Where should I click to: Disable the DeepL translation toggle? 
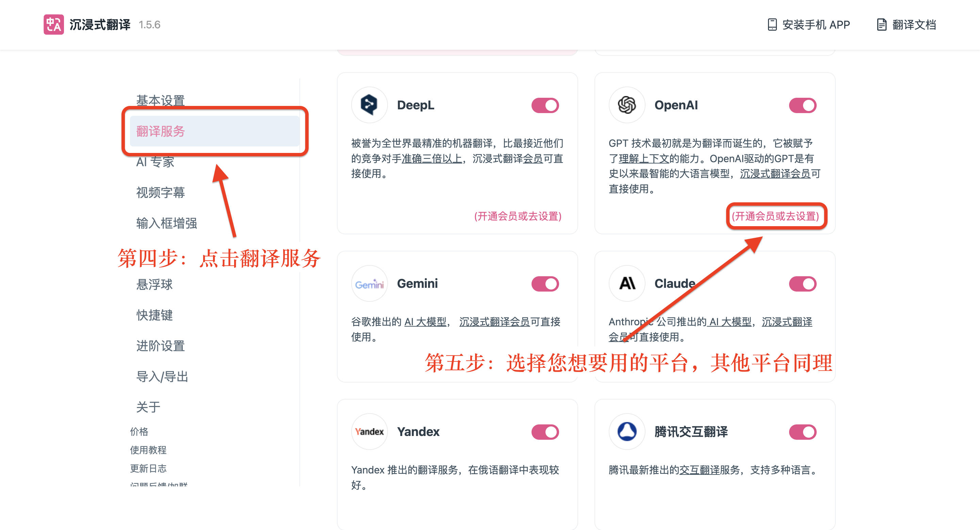click(545, 106)
